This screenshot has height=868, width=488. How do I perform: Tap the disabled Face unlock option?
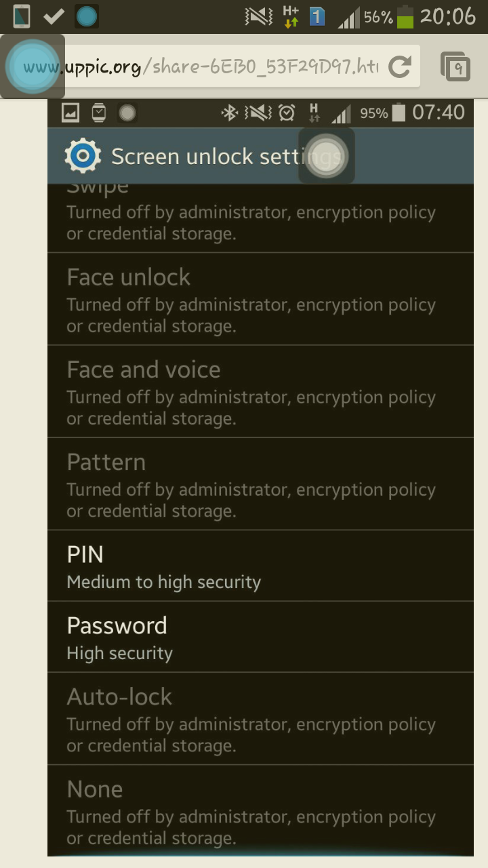260,300
